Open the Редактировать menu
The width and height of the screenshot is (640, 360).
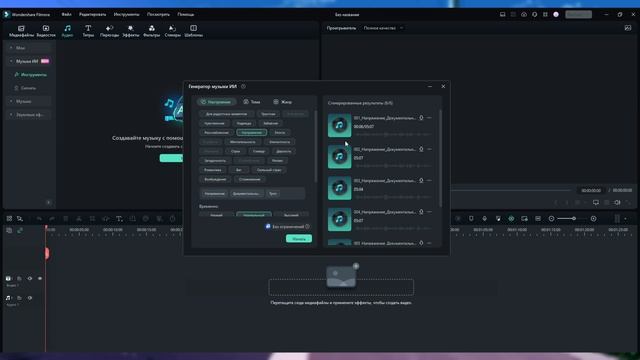tap(93, 14)
